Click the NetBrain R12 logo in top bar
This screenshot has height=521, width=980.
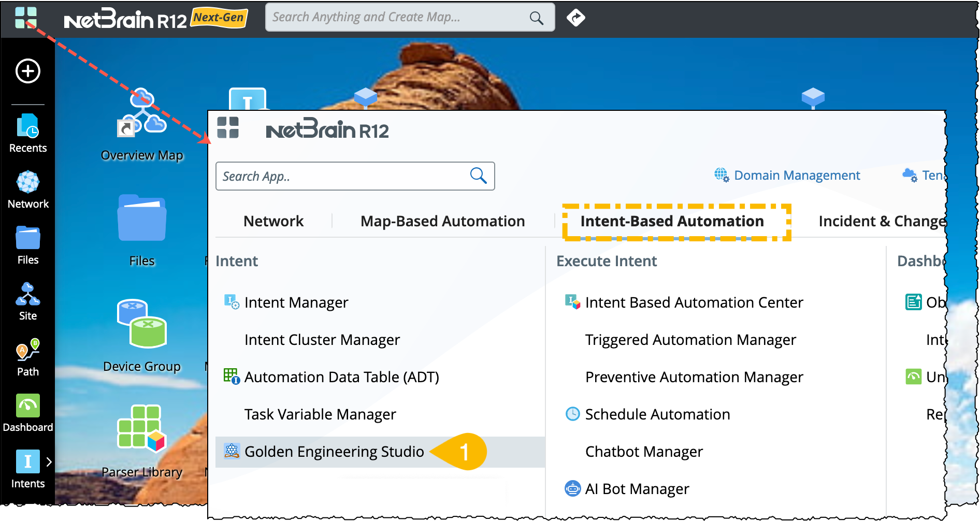coord(125,19)
